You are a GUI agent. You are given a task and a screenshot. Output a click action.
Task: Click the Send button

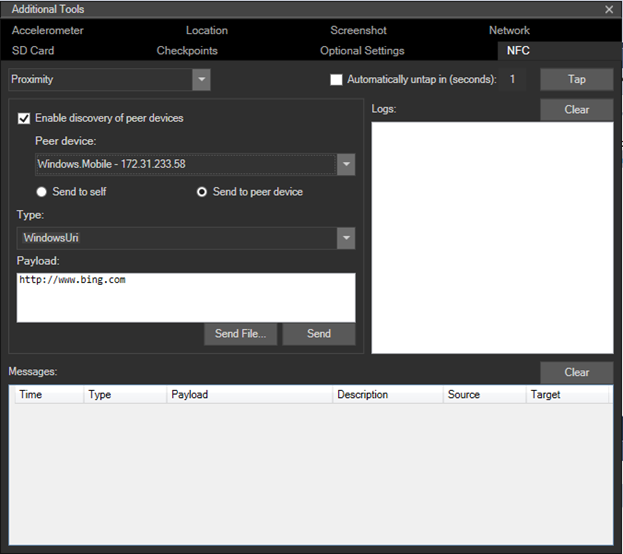[319, 333]
